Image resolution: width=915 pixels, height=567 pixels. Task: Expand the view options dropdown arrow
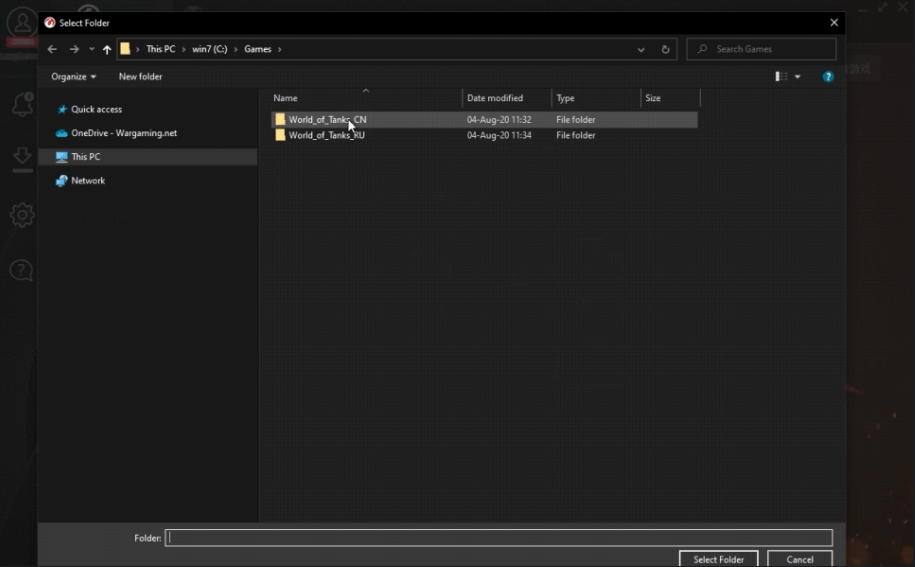(x=797, y=77)
